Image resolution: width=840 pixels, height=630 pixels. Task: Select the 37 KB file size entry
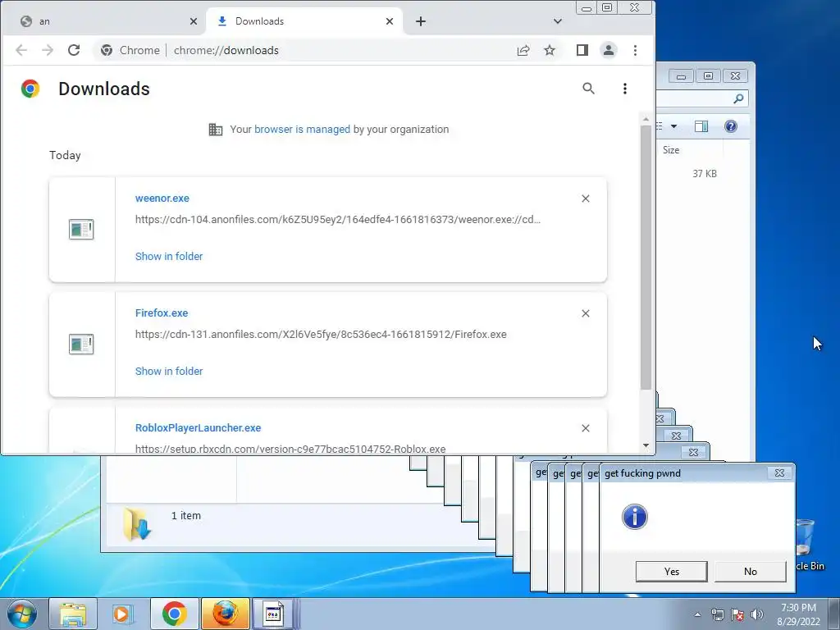705,174
